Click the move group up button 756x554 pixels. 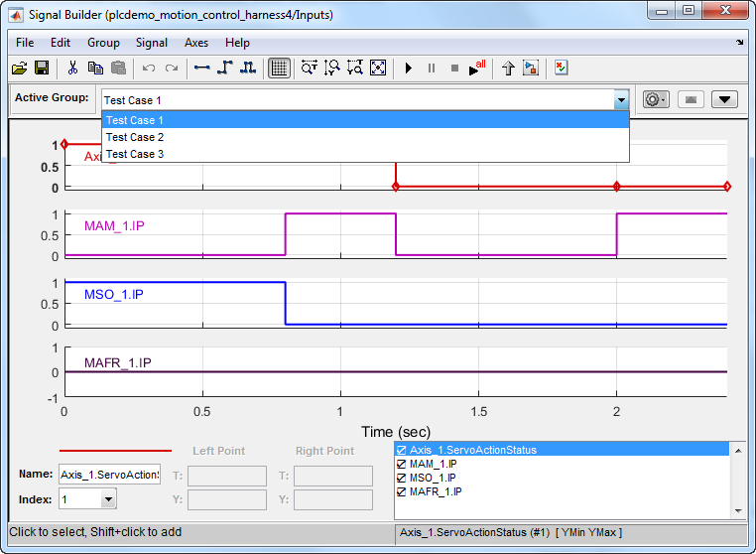(691, 100)
